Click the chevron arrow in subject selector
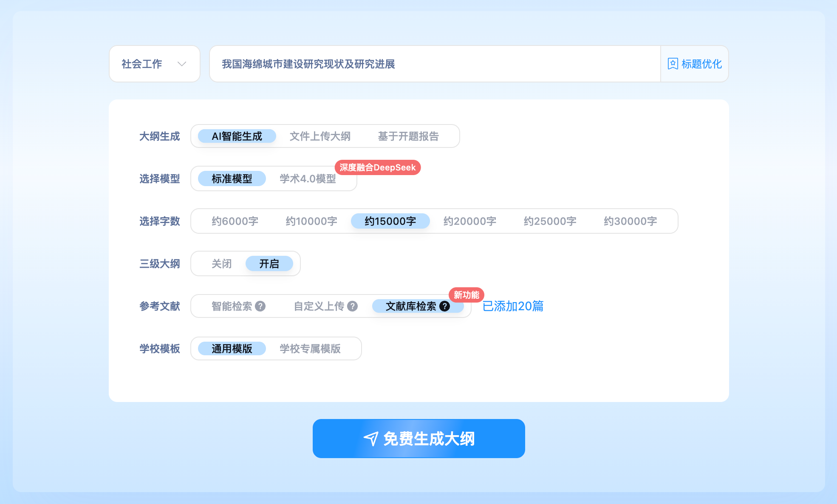837x504 pixels. pyautogui.click(x=182, y=64)
